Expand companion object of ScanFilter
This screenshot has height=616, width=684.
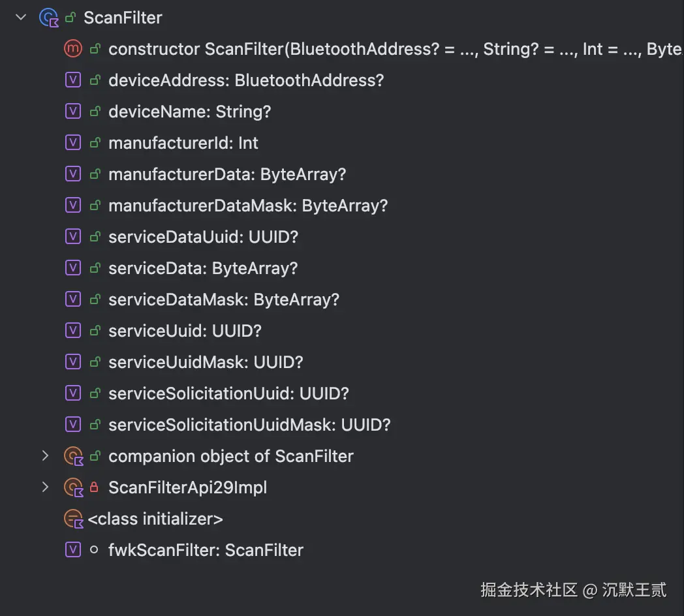point(45,456)
